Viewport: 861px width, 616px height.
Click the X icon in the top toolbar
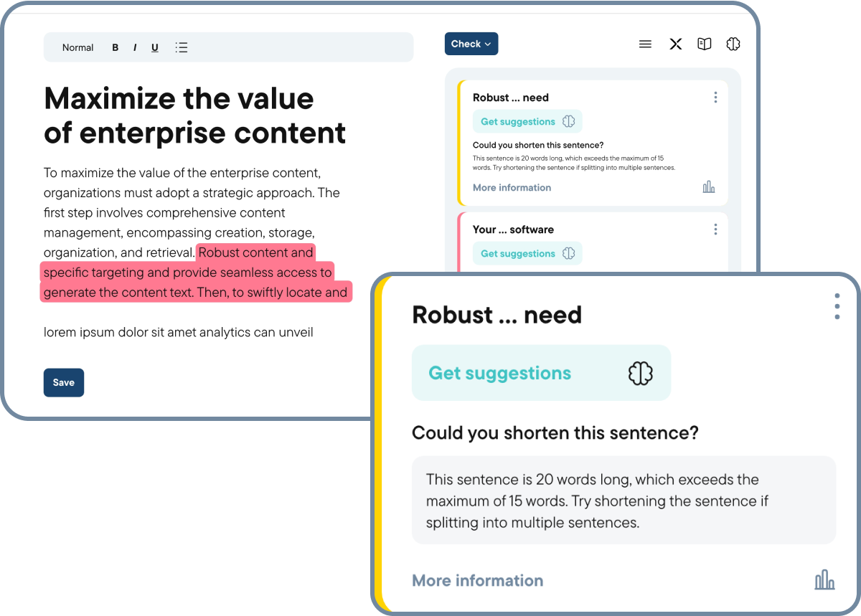pos(675,44)
